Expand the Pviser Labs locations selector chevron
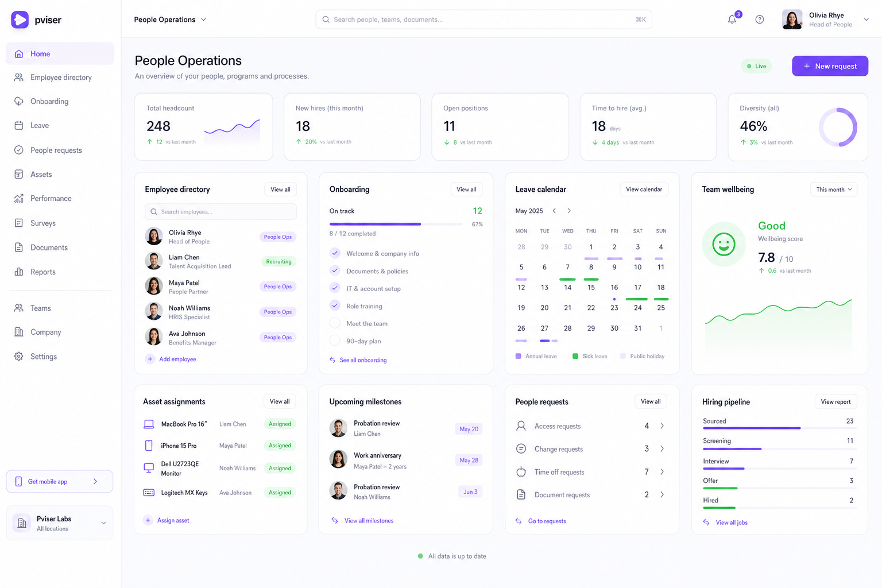This screenshot has width=882, height=588. 103,523
